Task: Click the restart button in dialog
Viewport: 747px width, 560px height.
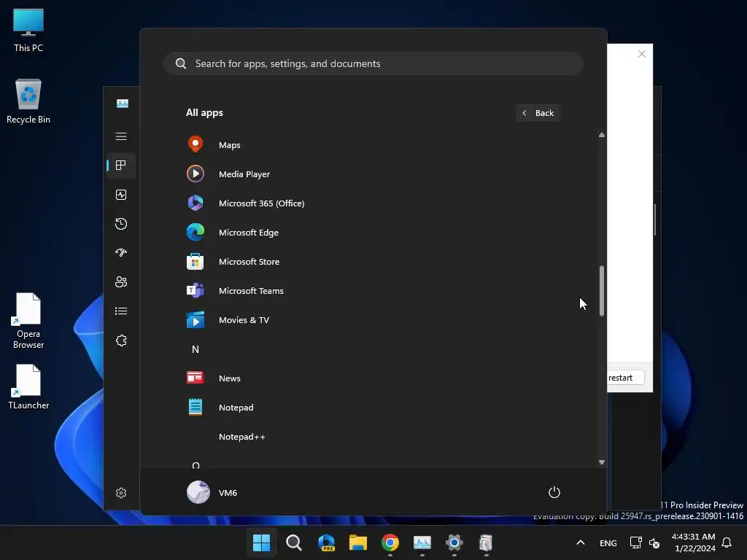Action: [625, 378]
